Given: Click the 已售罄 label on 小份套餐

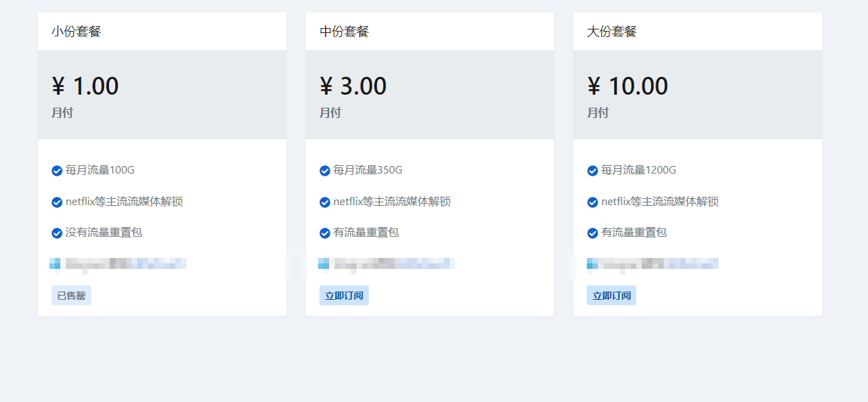Looking at the screenshot, I should pos(71,295).
